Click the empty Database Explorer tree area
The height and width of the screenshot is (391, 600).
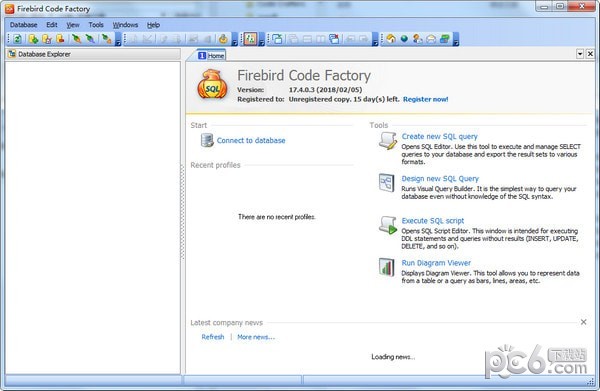[x=93, y=217]
